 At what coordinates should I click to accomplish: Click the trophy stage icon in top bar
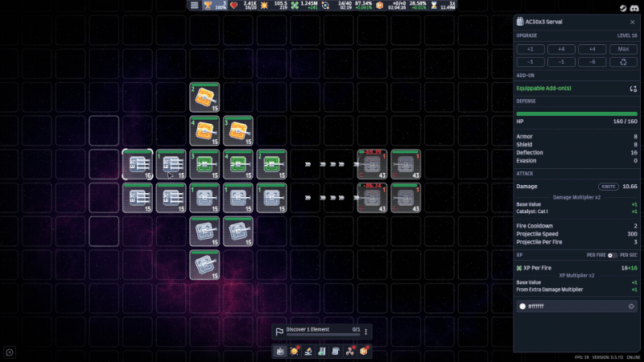(x=208, y=6)
